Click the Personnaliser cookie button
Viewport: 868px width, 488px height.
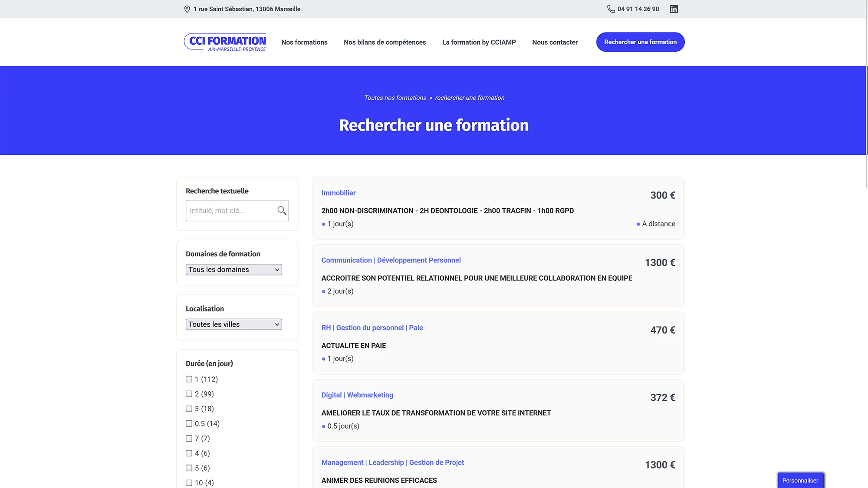pyautogui.click(x=800, y=480)
